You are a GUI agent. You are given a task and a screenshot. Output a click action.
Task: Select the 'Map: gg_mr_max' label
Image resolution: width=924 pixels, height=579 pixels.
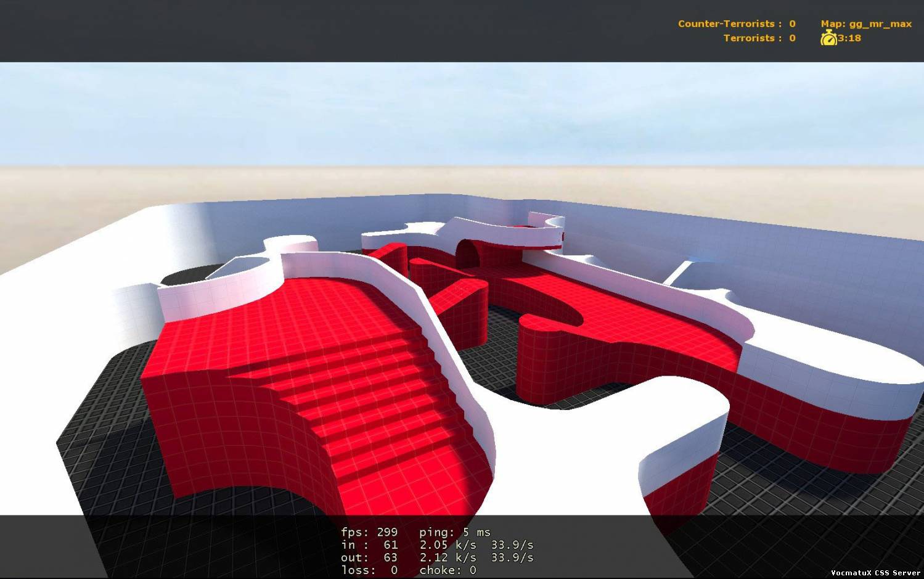coord(866,24)
